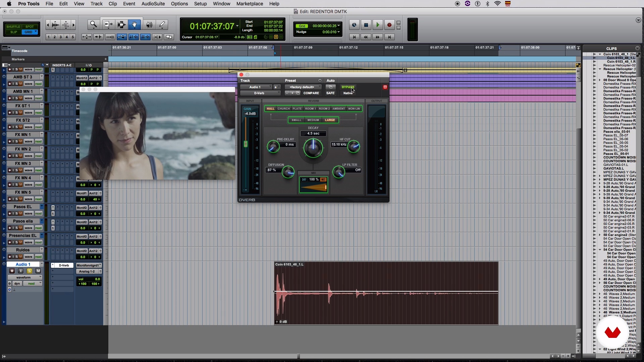Open Audio 1 track selector in plugin
This screenshot has height=362, width=644.
coord(256,87)
